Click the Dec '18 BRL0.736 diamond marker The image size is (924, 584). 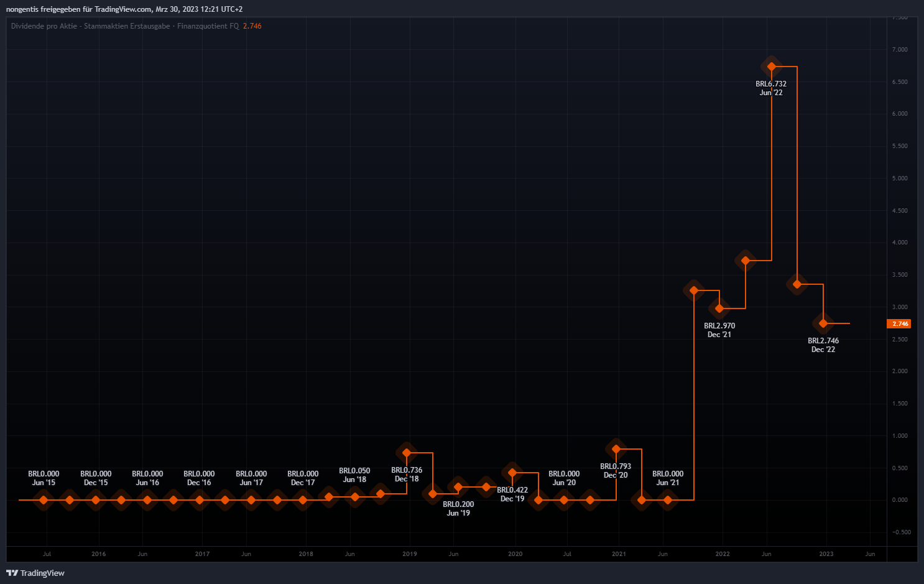(x=407, y=453)
